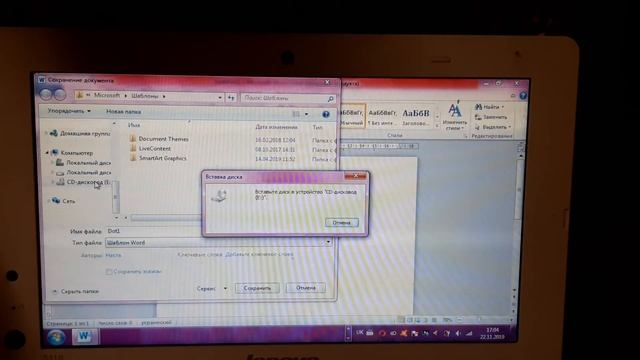Click Новая папка in the dialog toolbar
Viewport: 640px width, 360px height.
(x=123, y=111)
